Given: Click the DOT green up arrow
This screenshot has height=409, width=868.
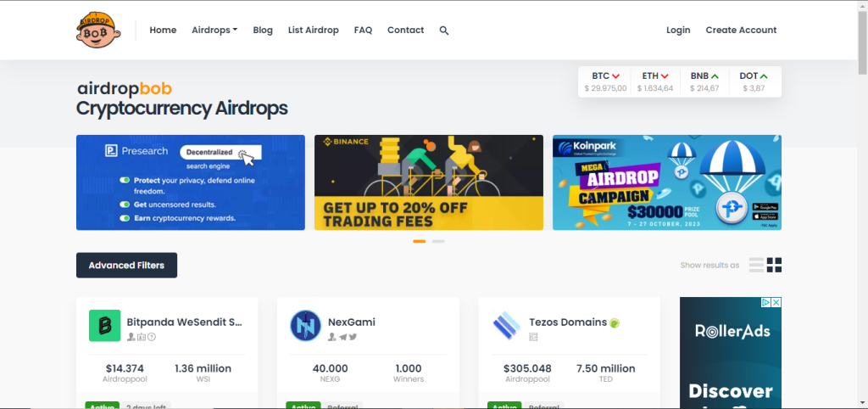Looking at the screenshot, I should coord(764,76).
